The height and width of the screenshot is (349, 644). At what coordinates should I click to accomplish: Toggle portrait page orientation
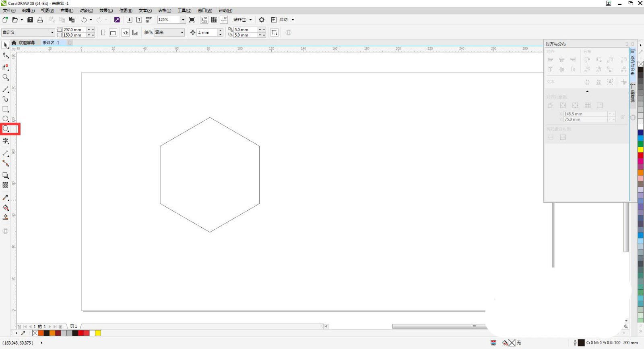[x=103, y=33]
